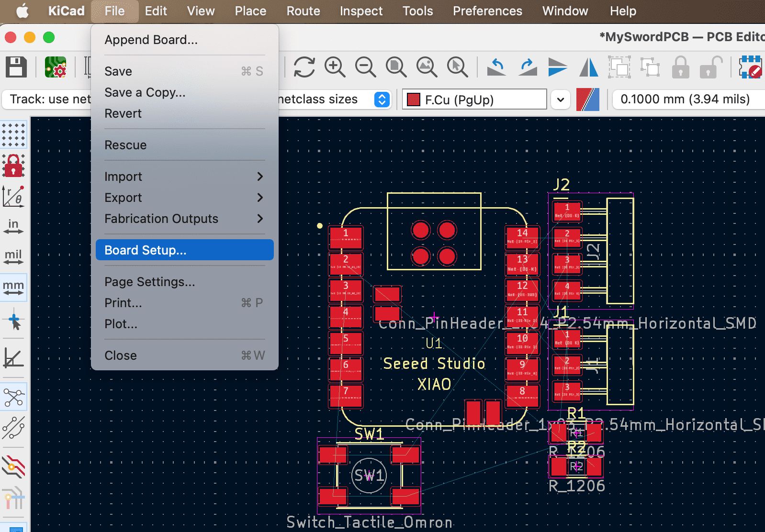Switch units to millimeters
This screenshot has width=765, height=532.
14,288
